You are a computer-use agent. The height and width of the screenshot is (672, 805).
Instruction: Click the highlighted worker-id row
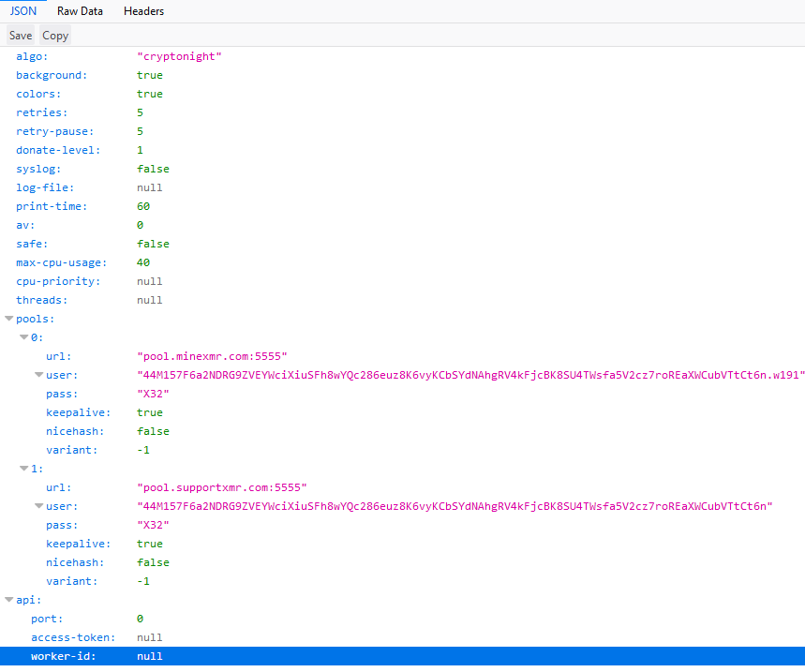click(403, 656)
